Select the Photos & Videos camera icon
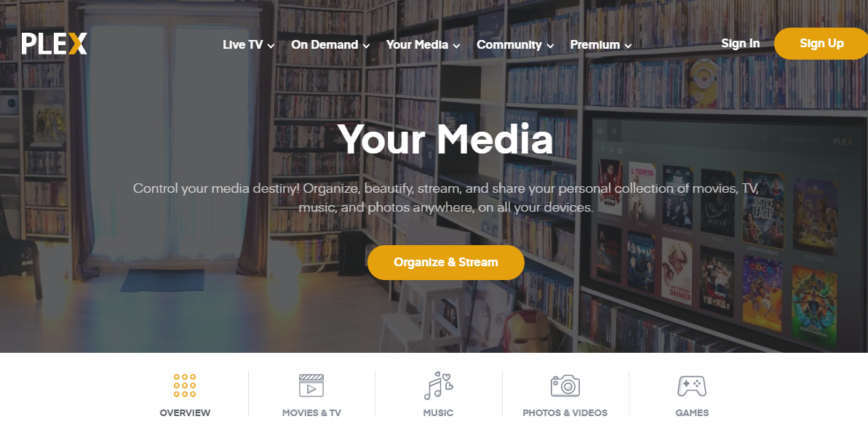Screen dimensions: 868x435 [x=565, y=386]
